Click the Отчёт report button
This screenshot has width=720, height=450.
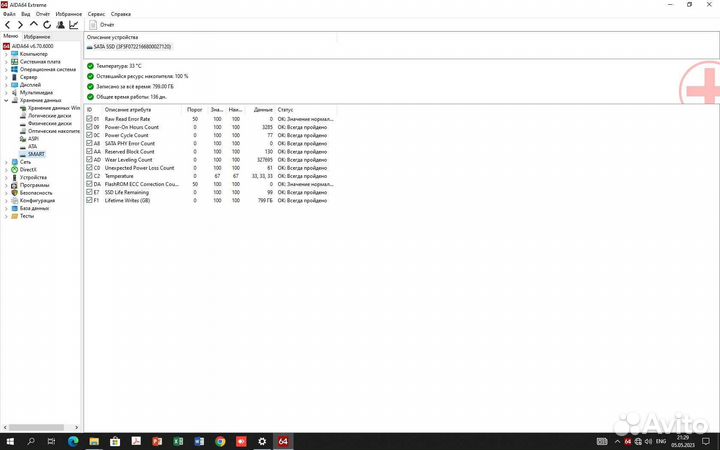coord(102,25)
